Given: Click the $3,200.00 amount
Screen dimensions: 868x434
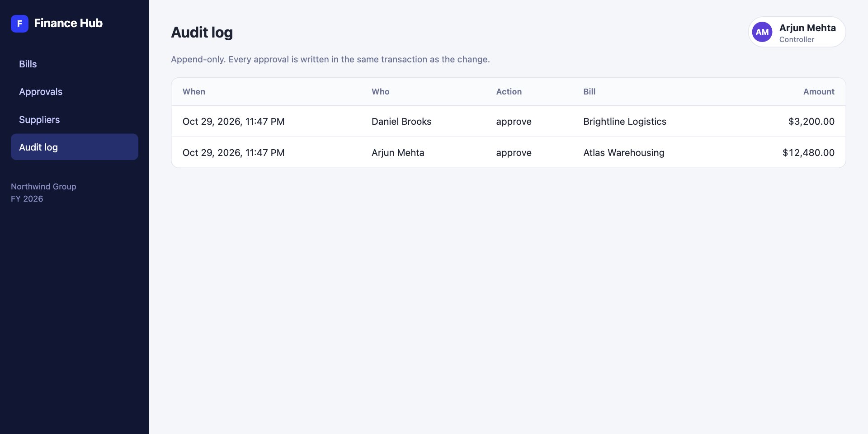Looking at the screenshot, I should [811, 122].
